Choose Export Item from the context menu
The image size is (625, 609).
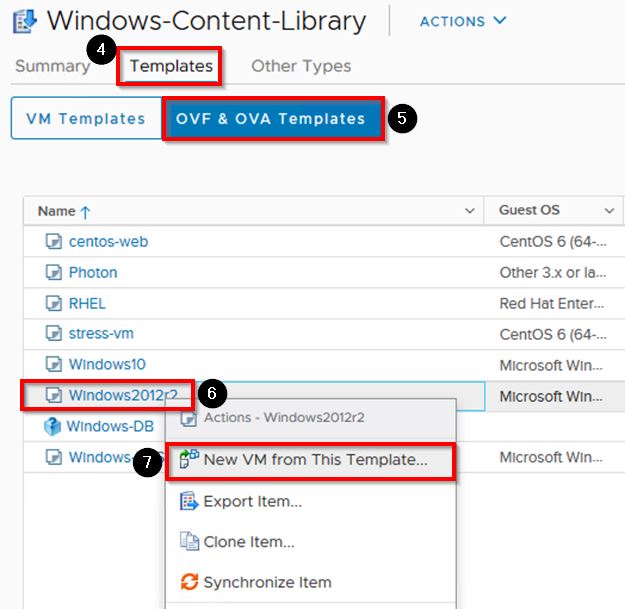click(310, 501)
